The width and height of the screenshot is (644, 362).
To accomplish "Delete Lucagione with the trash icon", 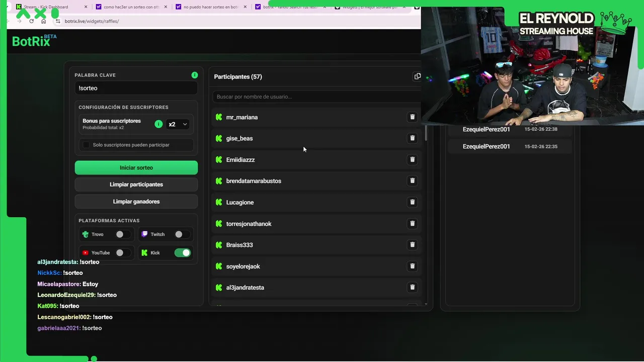I will pyautogui.click(x=412, y=202).
